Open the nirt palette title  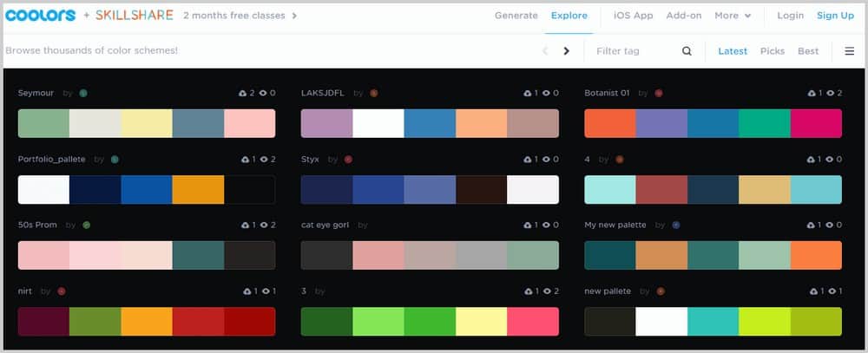coord(25,291)
